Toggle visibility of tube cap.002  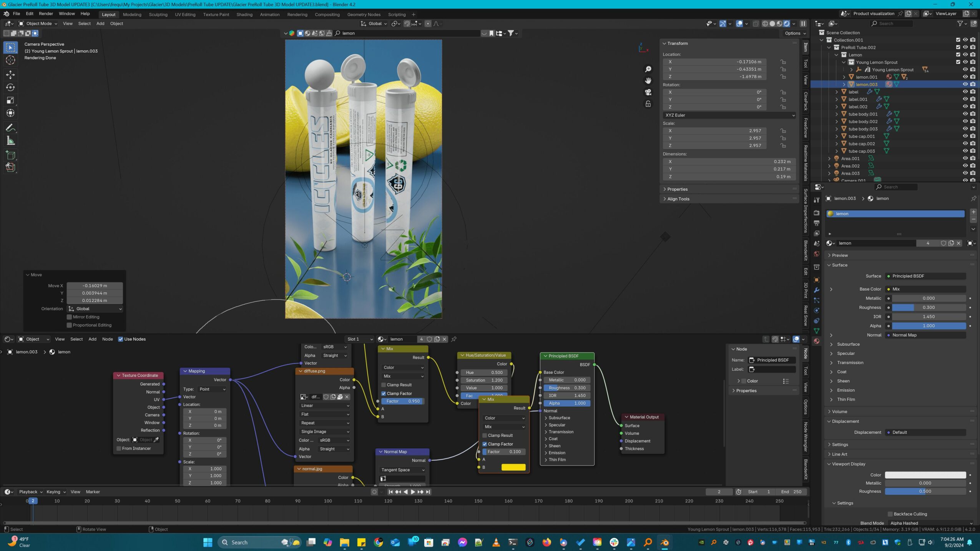point(965,144)
